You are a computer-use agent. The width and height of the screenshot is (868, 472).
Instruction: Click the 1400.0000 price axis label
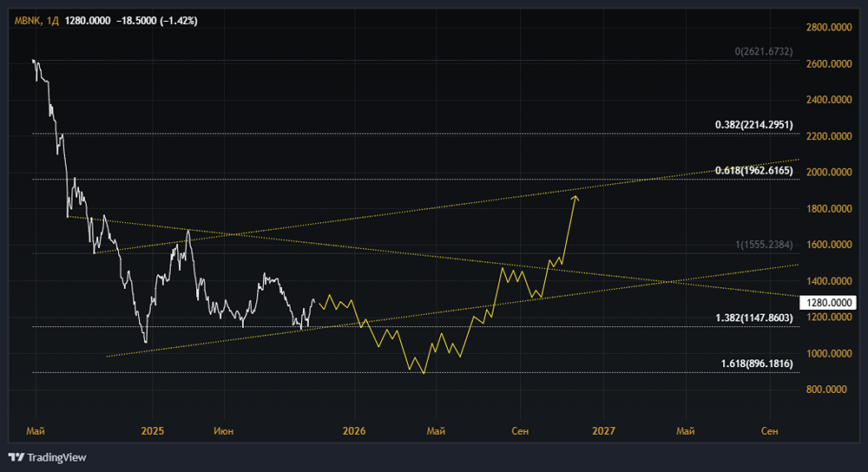pos(829,281)
